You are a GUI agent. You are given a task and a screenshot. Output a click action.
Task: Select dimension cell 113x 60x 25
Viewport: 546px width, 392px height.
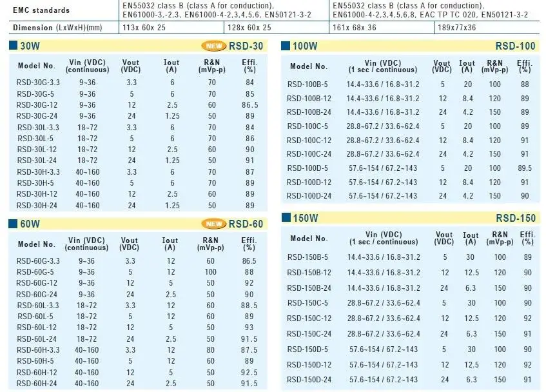click(144, 28)
